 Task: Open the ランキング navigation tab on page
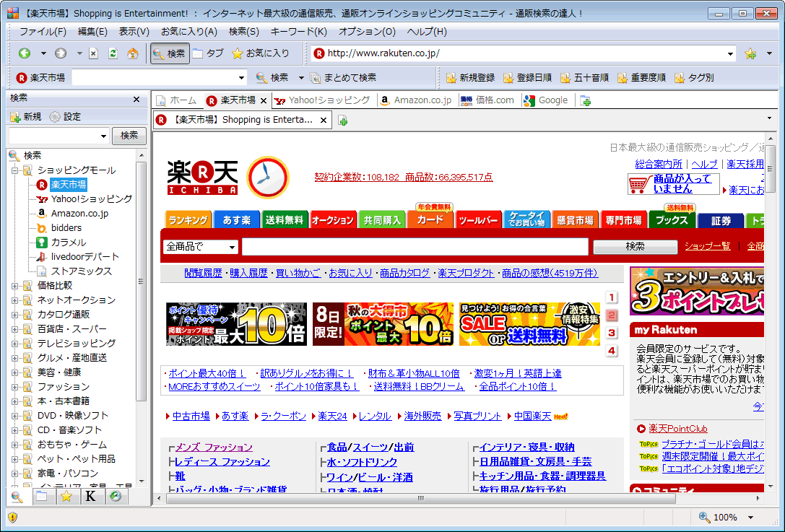(x=188, y=220)
